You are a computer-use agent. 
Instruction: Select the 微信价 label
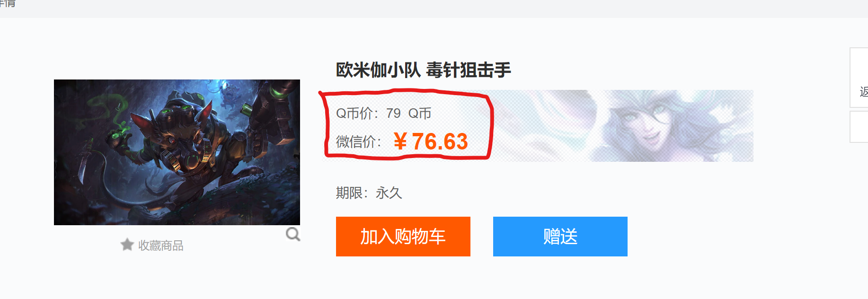[x=358, y=141]
